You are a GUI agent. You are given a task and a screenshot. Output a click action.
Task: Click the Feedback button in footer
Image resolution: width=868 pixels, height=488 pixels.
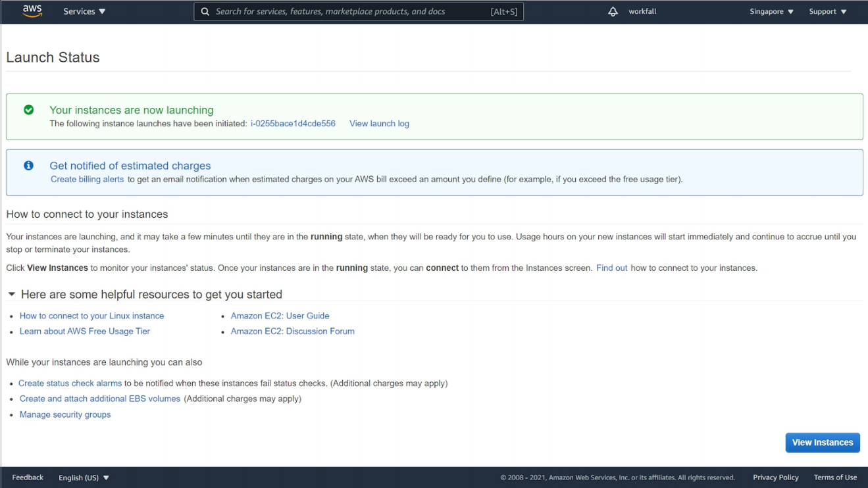pyautogui.click(x=28, y=477)
